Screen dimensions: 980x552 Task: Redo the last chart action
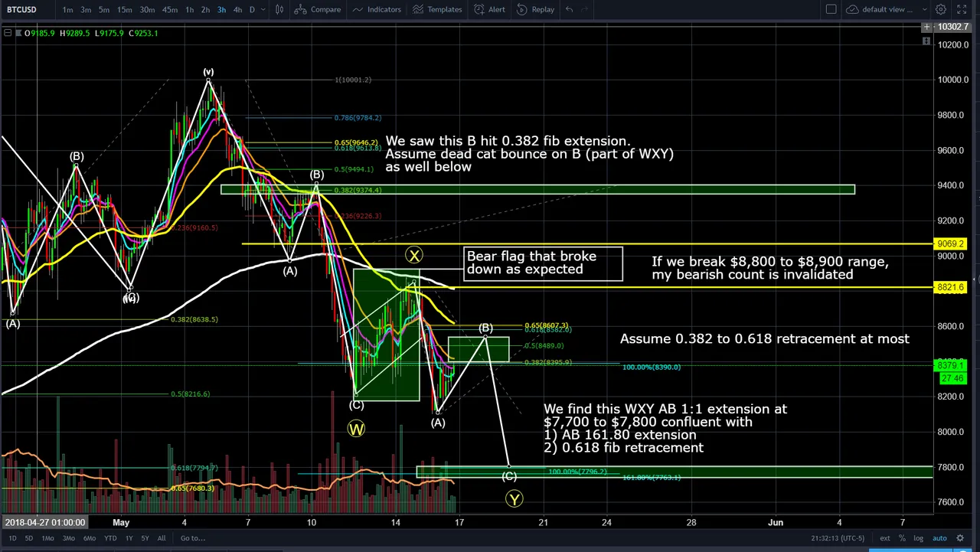tap(586, 9)
